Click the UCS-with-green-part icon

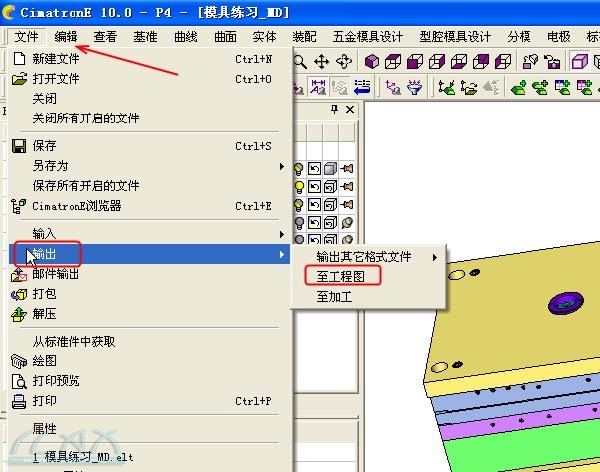pyautogui.click(x=447, y=87)
